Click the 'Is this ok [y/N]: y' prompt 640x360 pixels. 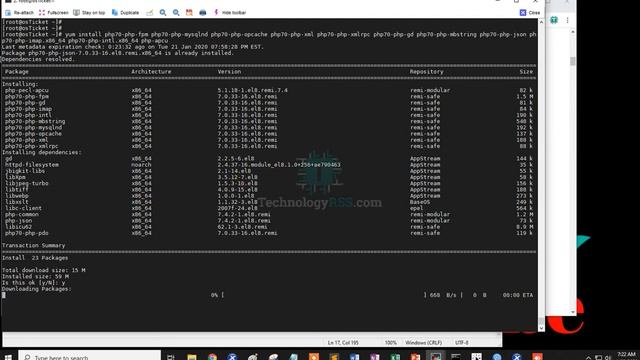[33, 282]
